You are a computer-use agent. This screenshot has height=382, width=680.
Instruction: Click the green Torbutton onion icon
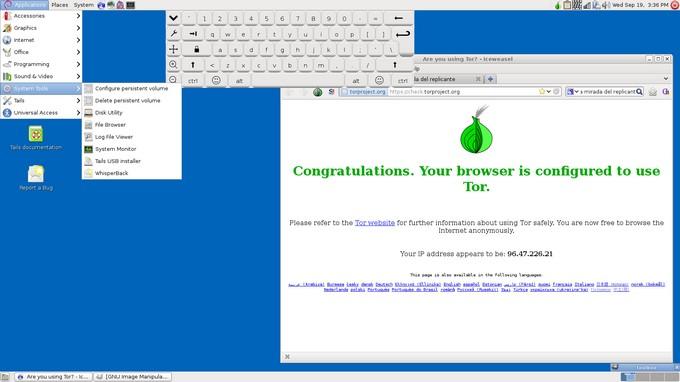pyautogui.click(x=317, y=92)
